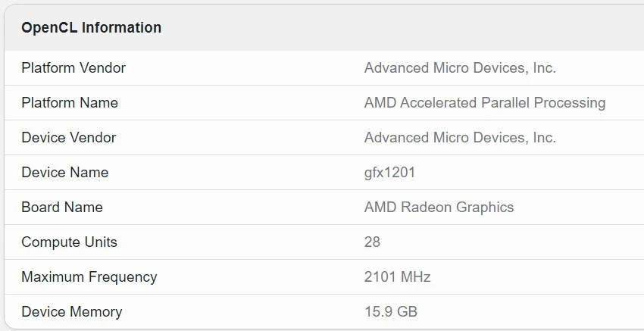Click the AMD Radeon Graphics value
Viewport: 644px width, 331px height.
(x=439, y=208)
